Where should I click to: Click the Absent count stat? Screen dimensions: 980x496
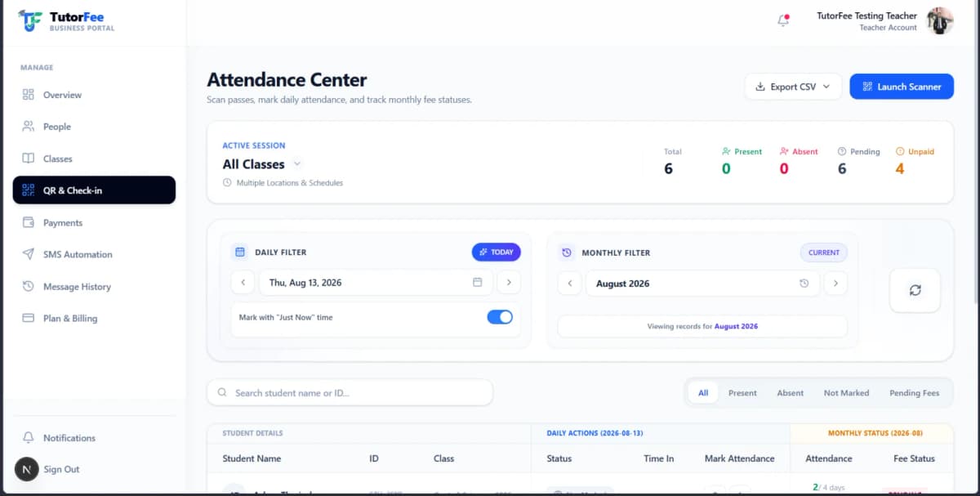click(x=799, y=162)
